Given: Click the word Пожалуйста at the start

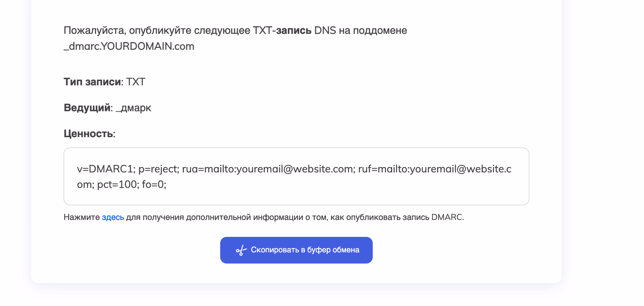Looking at the screenshot, I should [x=95, y=31].
